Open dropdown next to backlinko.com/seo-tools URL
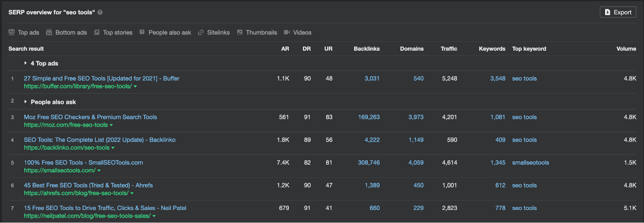This screenshot has height=223, width=644. pos(113,148)
